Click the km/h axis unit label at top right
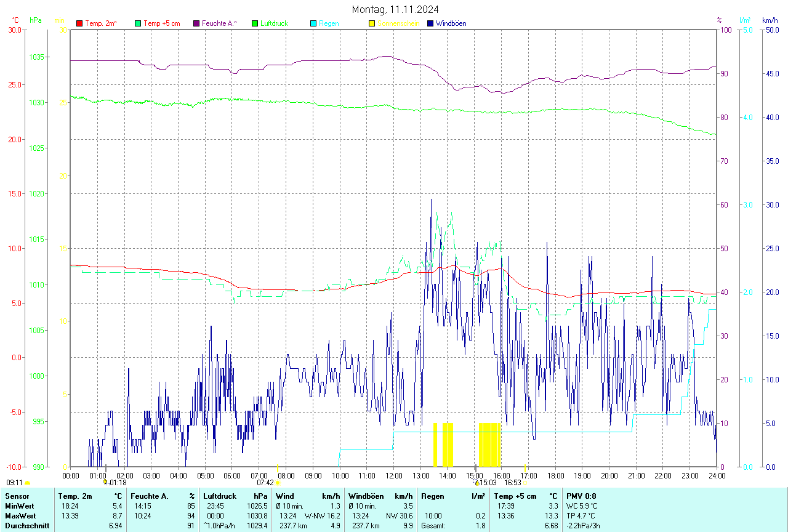788x532 pixels. coord(770,20)
